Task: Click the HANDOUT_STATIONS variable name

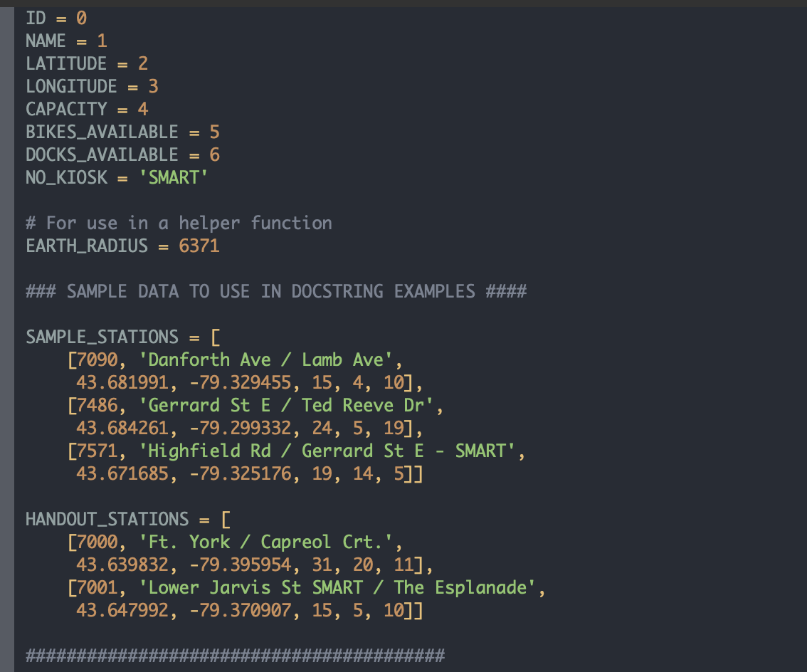Action: 107,519
